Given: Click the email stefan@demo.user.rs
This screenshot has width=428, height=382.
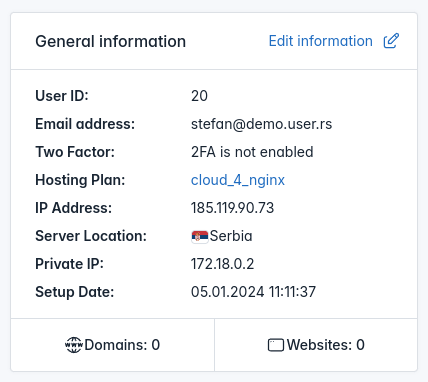Looking at the screenshot, I should coord(262,124).
